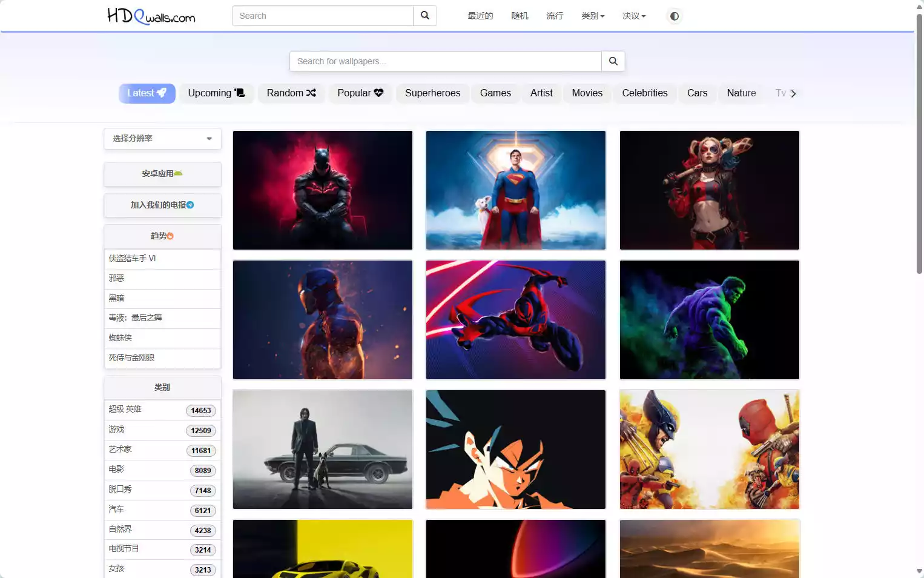Viewport: 924px width, 578px height.
Task: Select the Games tab
Action: (495, 93)
